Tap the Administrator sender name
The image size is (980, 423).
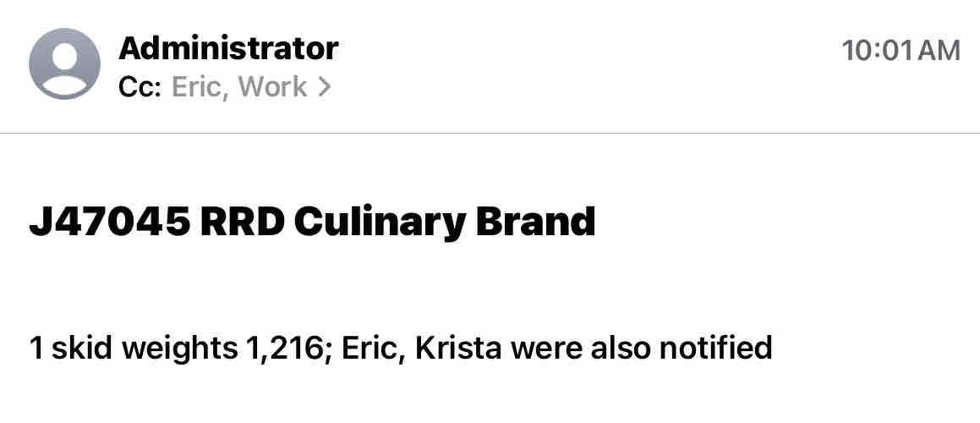(x=228, y=48)
